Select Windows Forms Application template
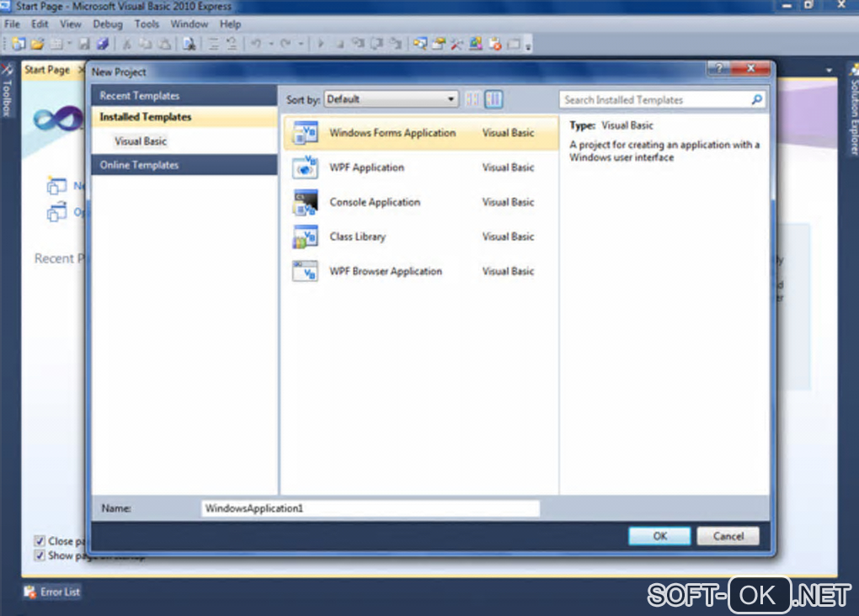This screenshot has width=859, height=616. point(421,133)
